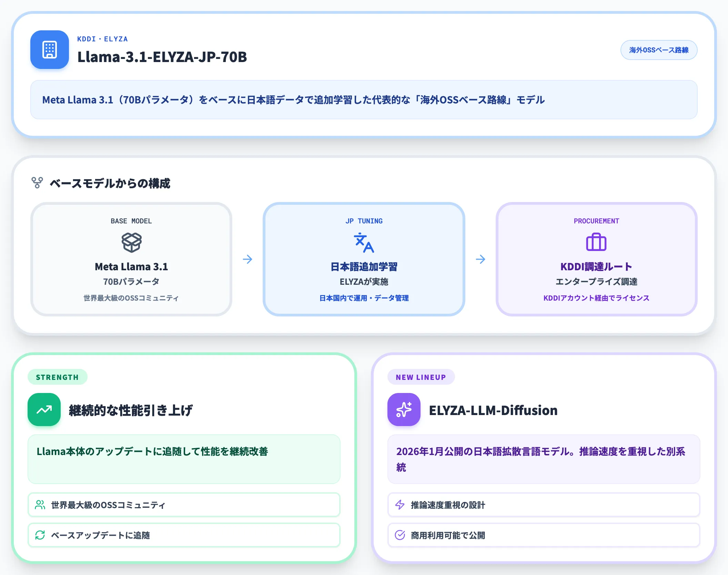This screenshot has height=575, width=728.
Task: Click the 2026年1月公開の日本語拡散言語モデル description
Action: (x=544, y=459)
